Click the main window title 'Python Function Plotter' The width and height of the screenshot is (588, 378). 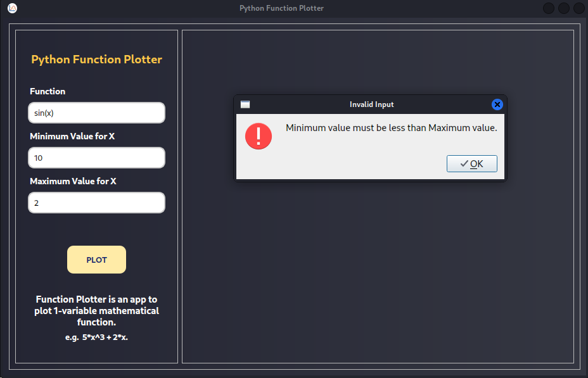tap(281, 8)
